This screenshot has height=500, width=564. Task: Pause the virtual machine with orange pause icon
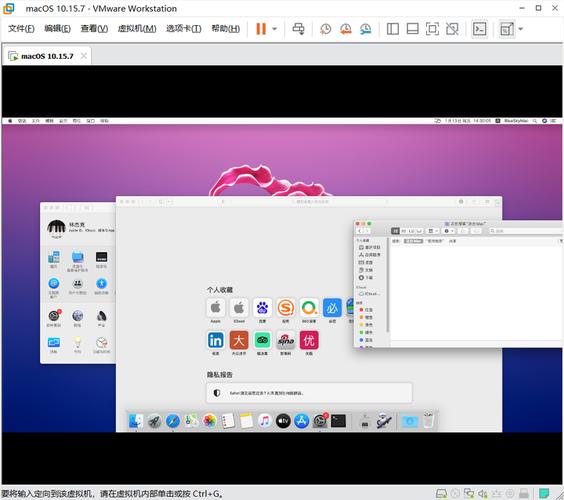coord(261,29)
